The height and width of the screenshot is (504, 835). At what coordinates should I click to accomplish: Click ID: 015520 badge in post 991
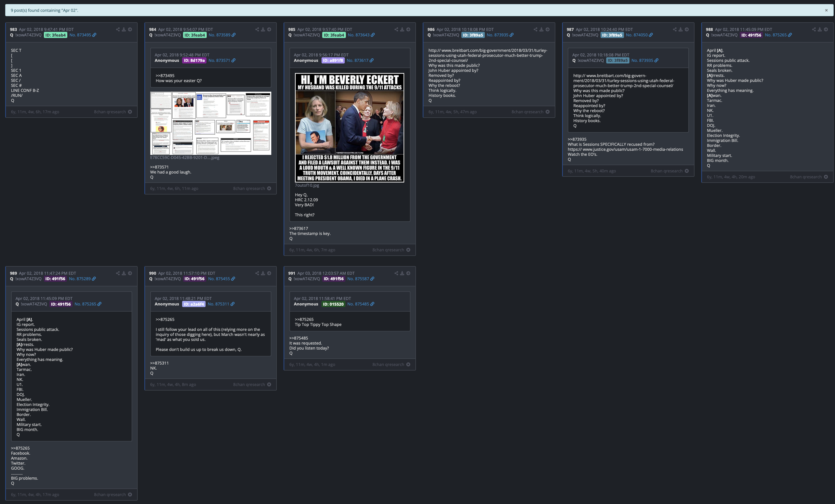(333, 304)
